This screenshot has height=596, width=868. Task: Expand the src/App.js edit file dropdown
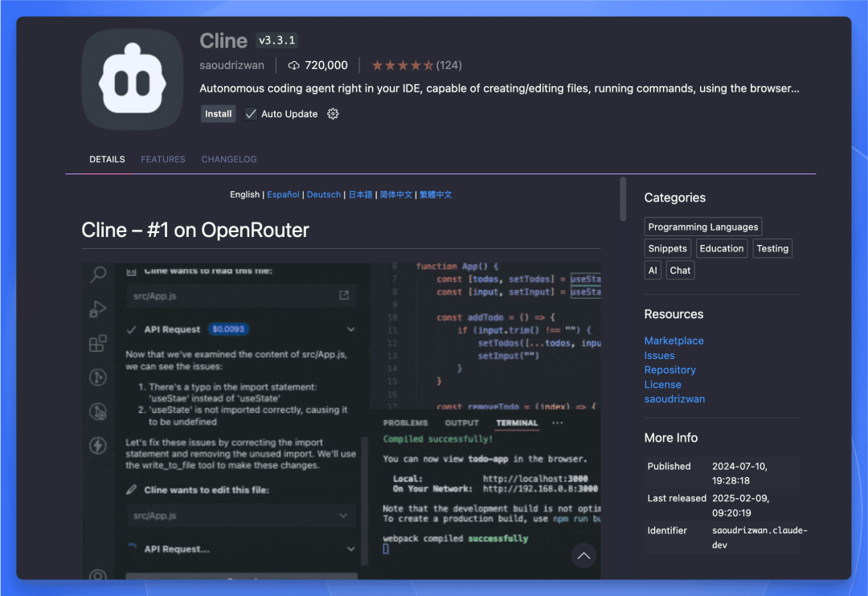click(343, 515)
